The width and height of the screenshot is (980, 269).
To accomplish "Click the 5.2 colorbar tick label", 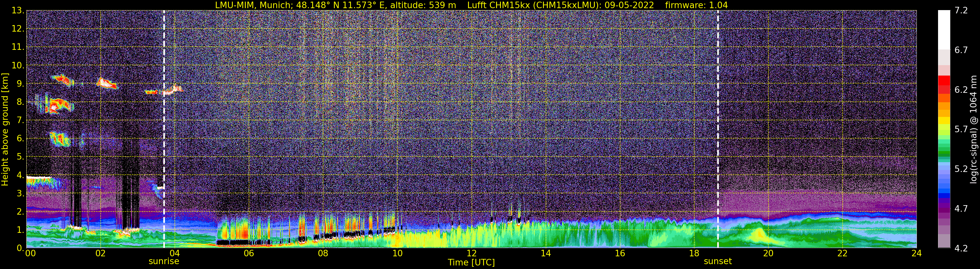I will point(961,169).
